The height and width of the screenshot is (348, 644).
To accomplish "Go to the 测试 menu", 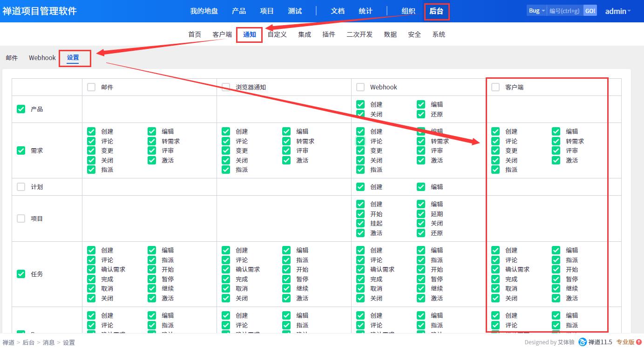I will [x=295, y=11].
